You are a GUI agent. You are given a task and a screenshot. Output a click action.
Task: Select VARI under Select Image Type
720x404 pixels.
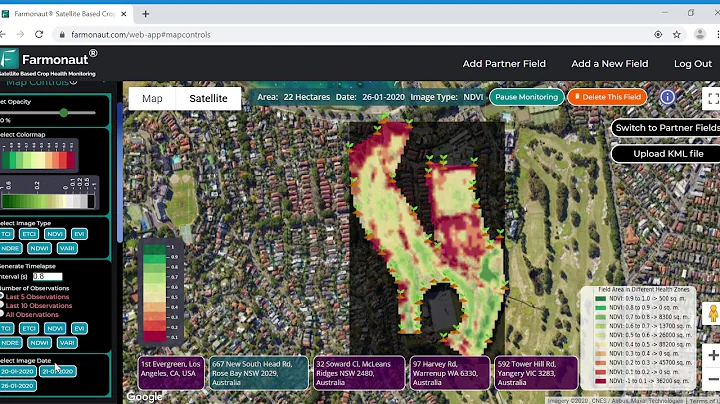(x=67, y=248)
